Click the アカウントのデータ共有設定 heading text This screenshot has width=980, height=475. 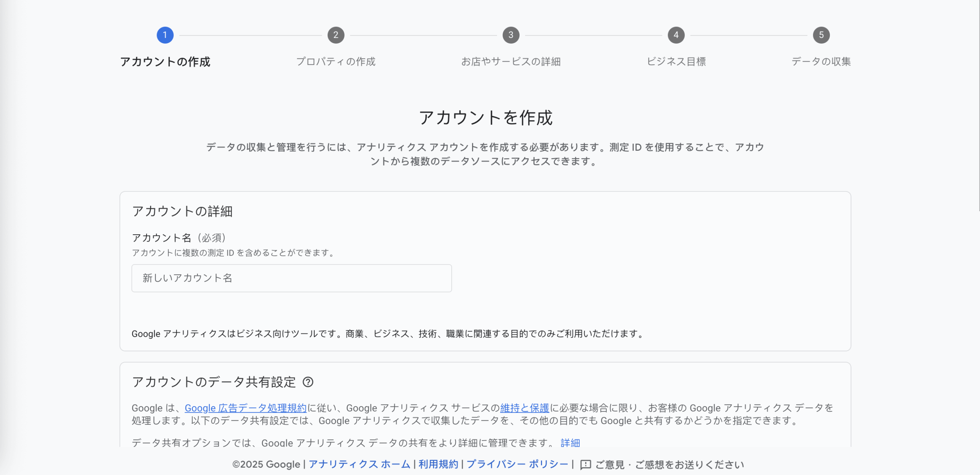(214, 382)
